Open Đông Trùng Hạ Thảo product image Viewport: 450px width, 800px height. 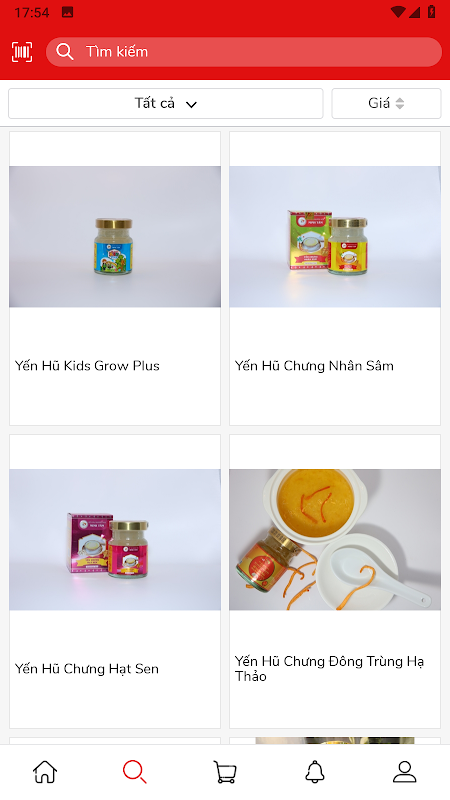pyautogui.click(x=335, y=540)
